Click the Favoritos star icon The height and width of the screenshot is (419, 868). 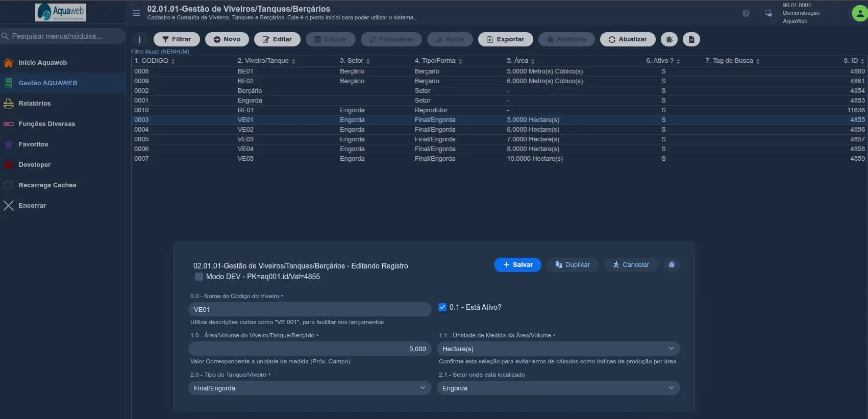pos(9,144)
